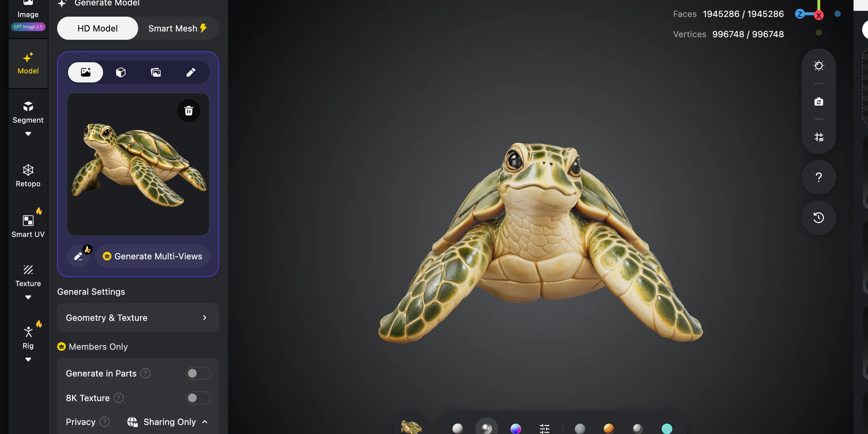Enable the Generate in Parts switch
This screenshot has height=434, width=868.
point(198,373)
